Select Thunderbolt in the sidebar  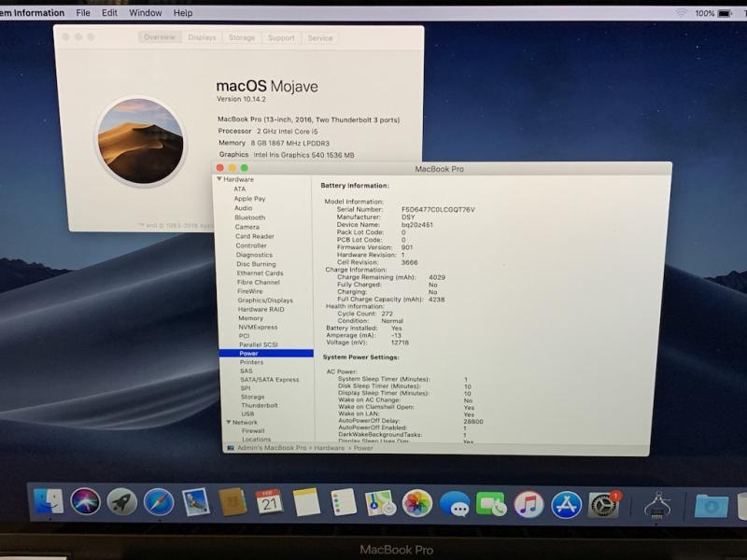coord(259,405)
